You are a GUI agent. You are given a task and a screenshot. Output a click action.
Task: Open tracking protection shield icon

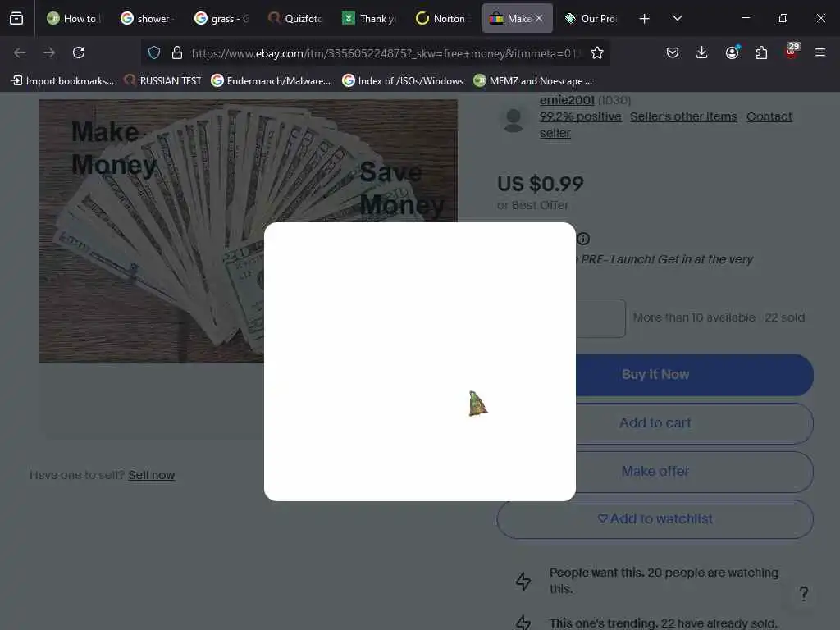154,52
